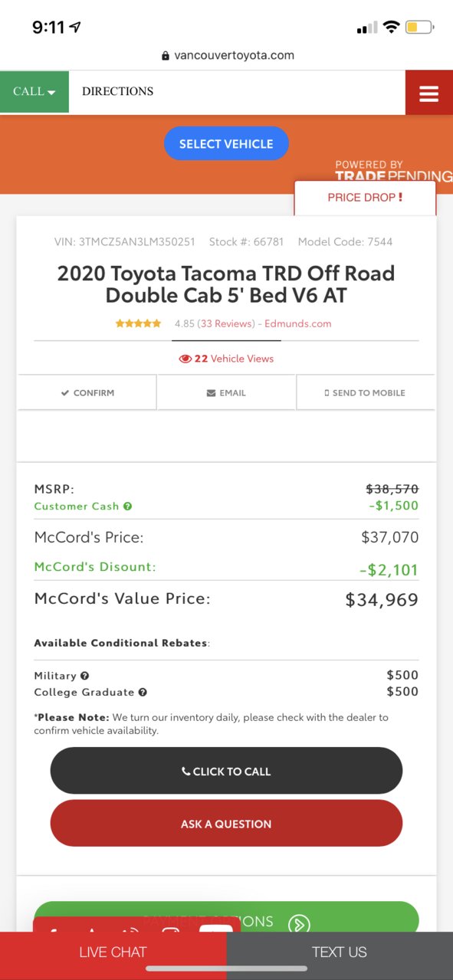Screen dimensions: 453x980
Task: Click the Military rebate help icon
Action: click(x=85, y=676)
